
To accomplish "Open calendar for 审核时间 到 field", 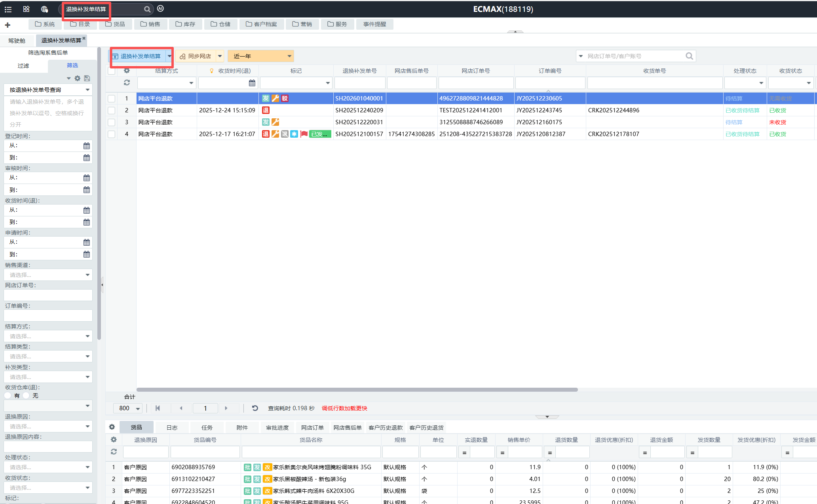I will (87, 190).
